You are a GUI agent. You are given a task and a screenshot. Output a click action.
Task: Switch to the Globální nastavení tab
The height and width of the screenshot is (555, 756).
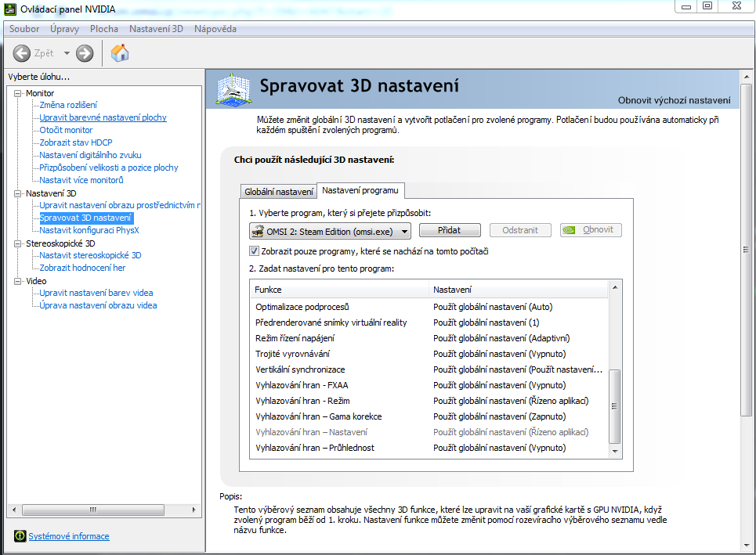click(x=278, y=191)
